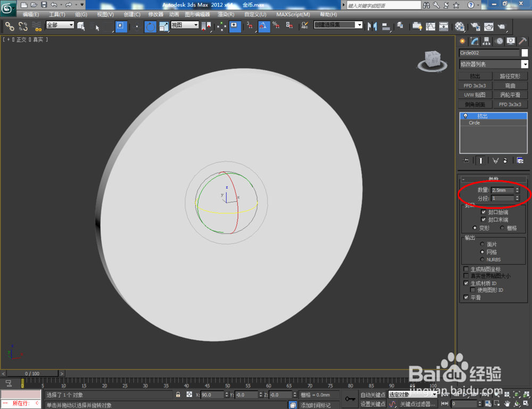Open the 自定义 menu
The width and height of the screenshot is (532, 409).
[x=254, y=14]
